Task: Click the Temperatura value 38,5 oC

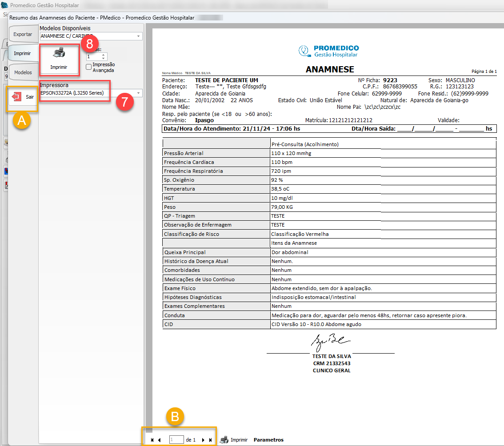Action: coord(280,189)
